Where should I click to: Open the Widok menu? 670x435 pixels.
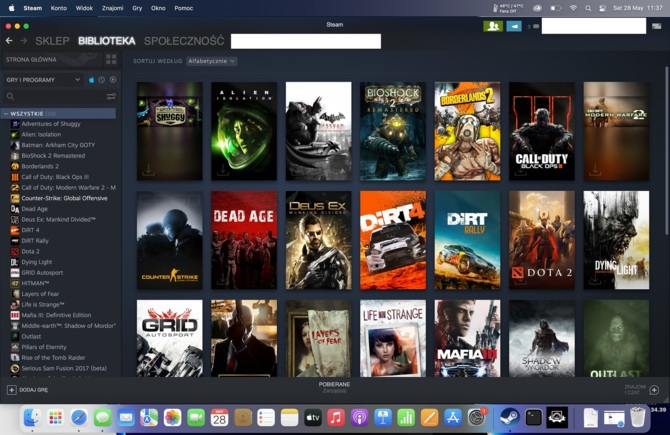(84, 8)
